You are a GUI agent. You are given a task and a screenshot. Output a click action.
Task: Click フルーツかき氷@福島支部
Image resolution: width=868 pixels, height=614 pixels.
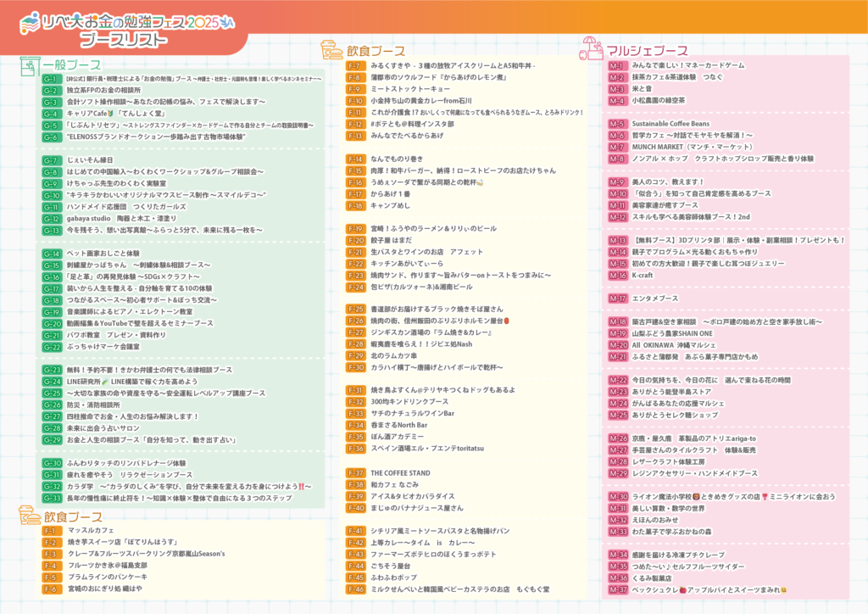(x=95, y=566)
